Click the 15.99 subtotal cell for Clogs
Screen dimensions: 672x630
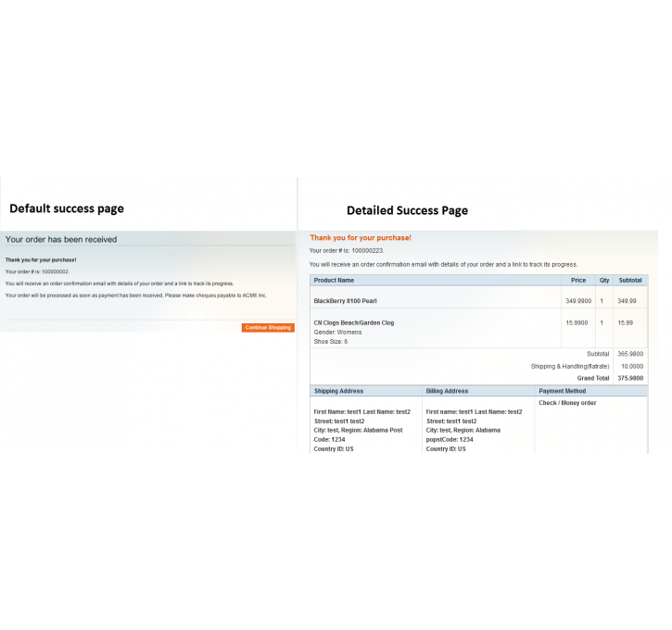click(x=626, y=323)
